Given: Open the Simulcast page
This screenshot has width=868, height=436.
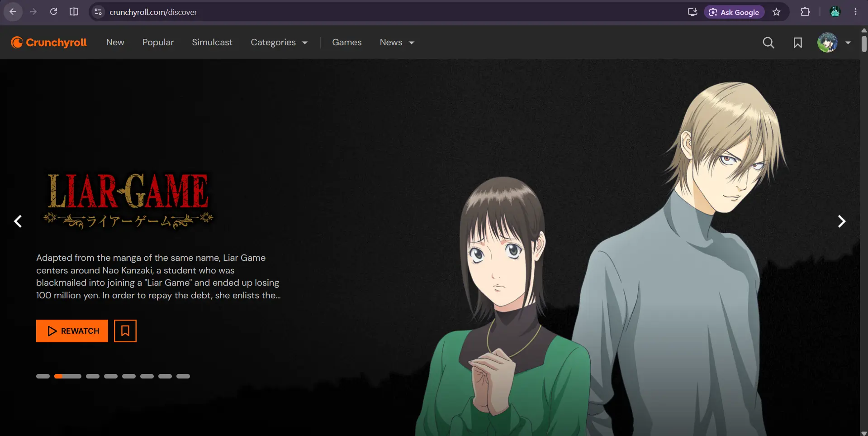Looking at the screenshot, I should point(212,43).
